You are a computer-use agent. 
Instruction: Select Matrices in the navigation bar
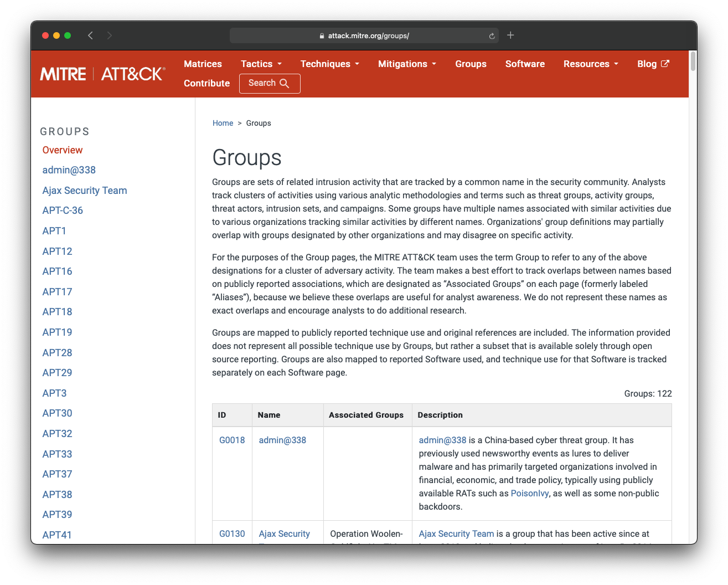[203, 64]
